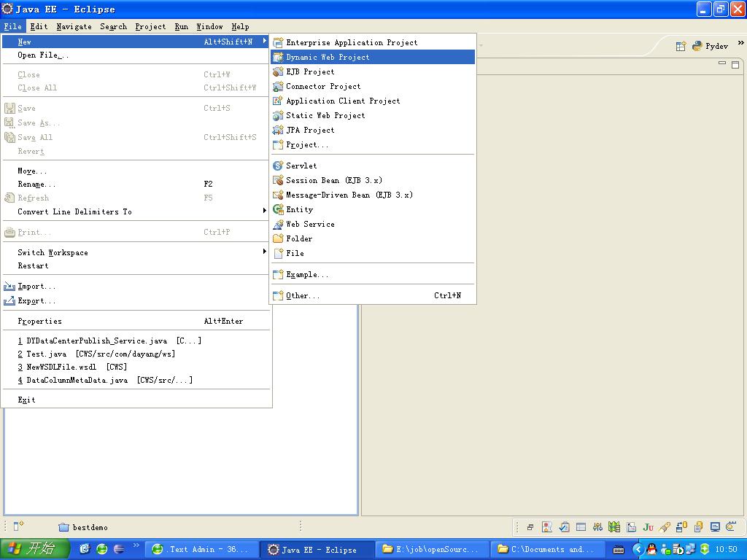747x560 pixels.
Task: Expand the Switch Workspace submenu
Action: [264, 252]
